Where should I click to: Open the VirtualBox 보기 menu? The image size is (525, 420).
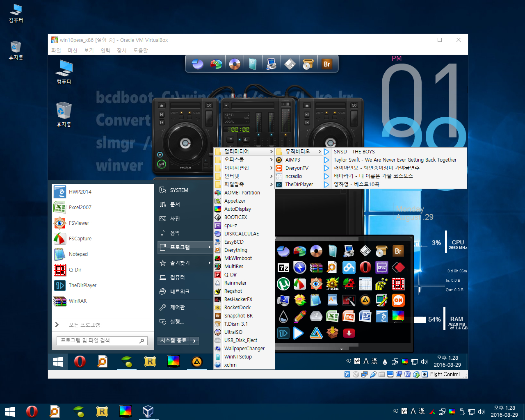(89, 50)
